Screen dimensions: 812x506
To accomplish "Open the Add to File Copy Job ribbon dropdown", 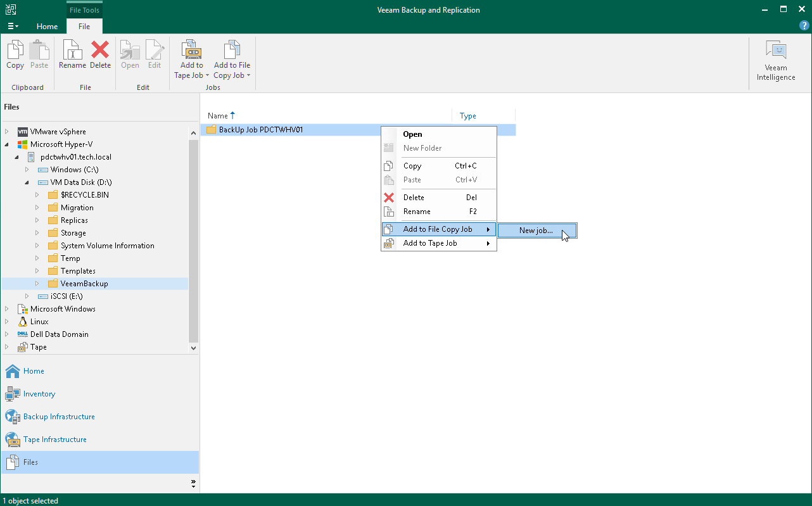I will coord(232,60).
